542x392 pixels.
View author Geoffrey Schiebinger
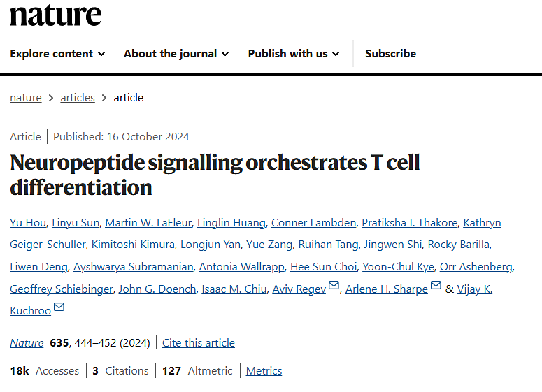61,289
